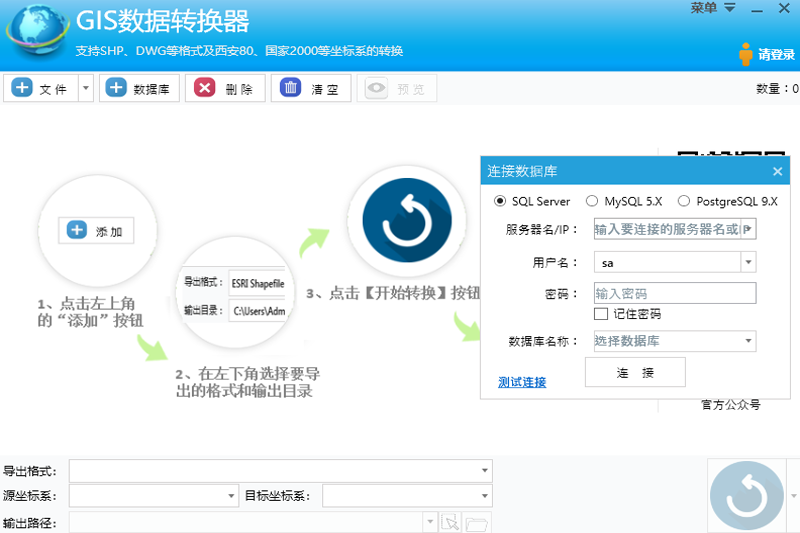Close the 连接数据库 dialog

tap(777, 171)
